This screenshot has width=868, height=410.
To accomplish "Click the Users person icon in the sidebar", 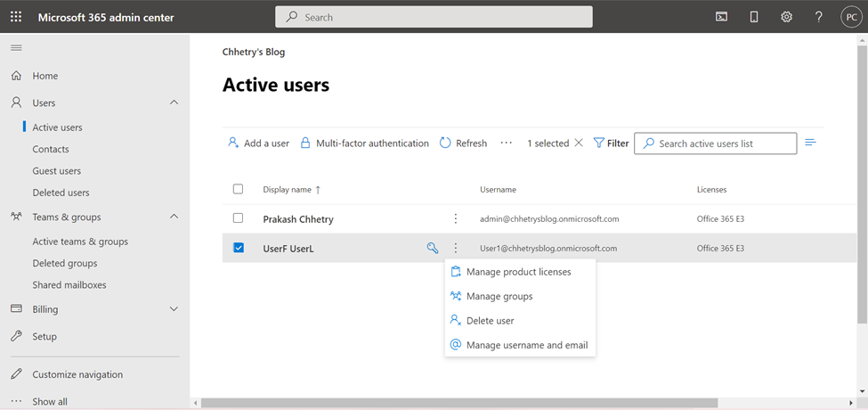I will [17, 103].
